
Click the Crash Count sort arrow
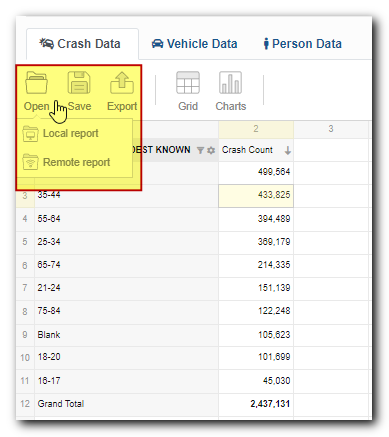coord(288,151)
